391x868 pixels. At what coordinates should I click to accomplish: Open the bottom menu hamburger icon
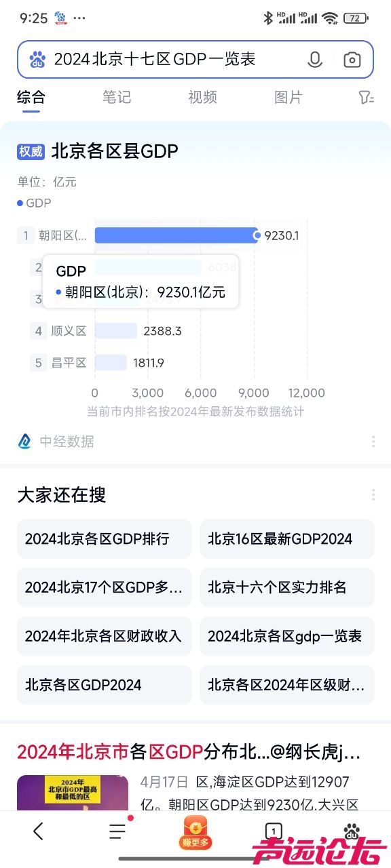pos(117,831)
